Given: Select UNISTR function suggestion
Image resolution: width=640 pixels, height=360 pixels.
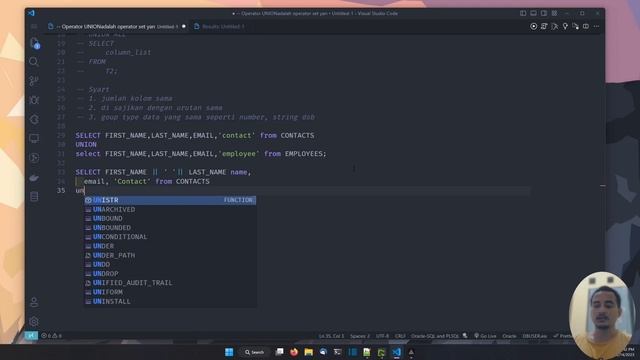Looking at the screenshot, I should pyautogui.click(x=170, y=200).
